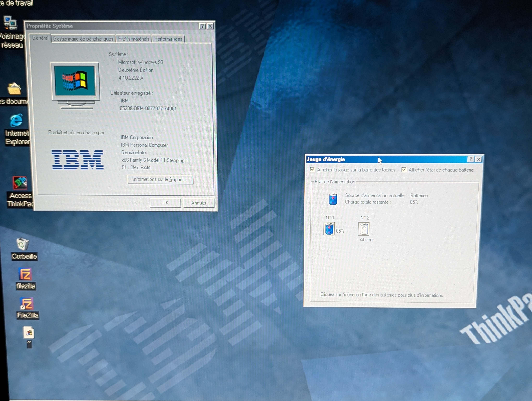Open documents folder desktop icon
532x401 pixels.
click(x=14, y=89)
